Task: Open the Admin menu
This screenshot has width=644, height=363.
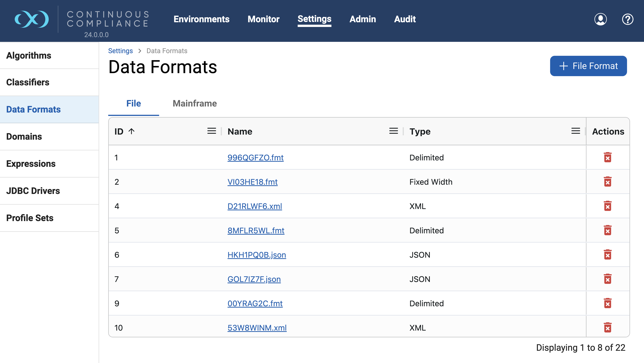Action: pos(363,19)
